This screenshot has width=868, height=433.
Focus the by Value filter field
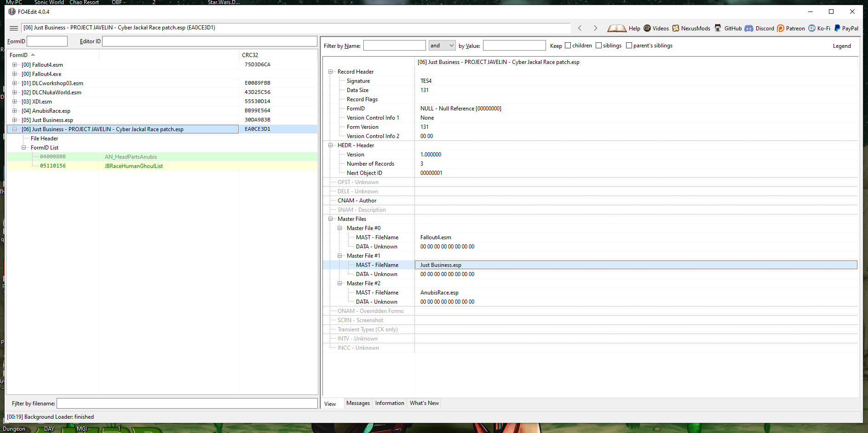coord(514,46)
